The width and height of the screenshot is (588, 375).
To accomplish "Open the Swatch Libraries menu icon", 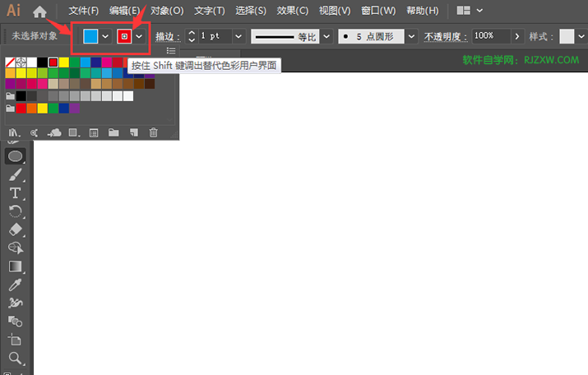I will [x=14, y=132].
